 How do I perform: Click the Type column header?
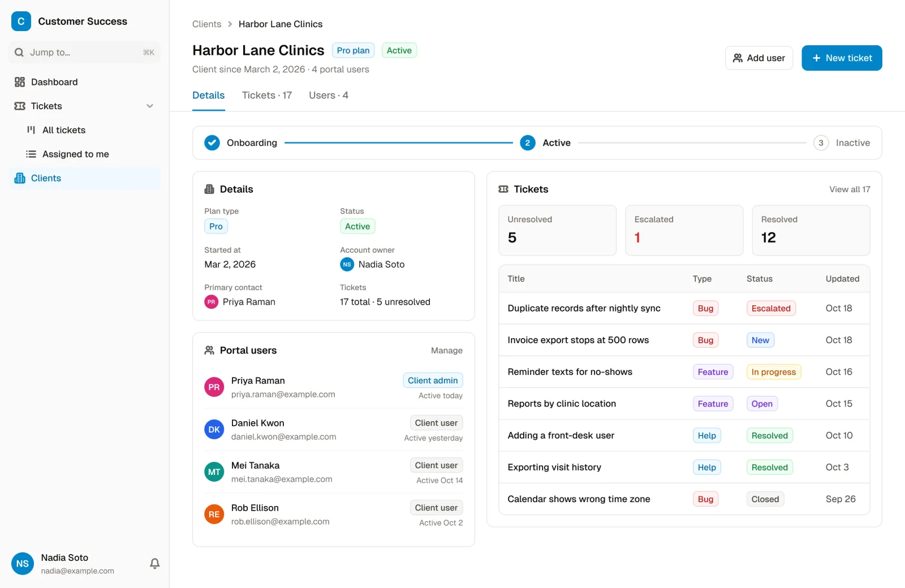pos(702,279)
